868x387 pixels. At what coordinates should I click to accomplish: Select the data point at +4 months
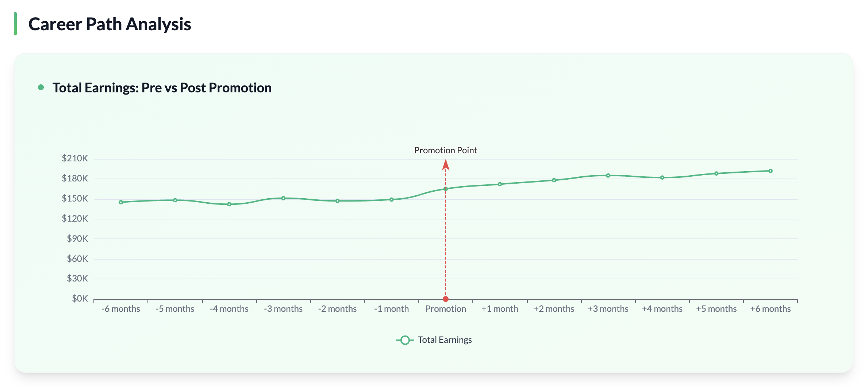662,177
